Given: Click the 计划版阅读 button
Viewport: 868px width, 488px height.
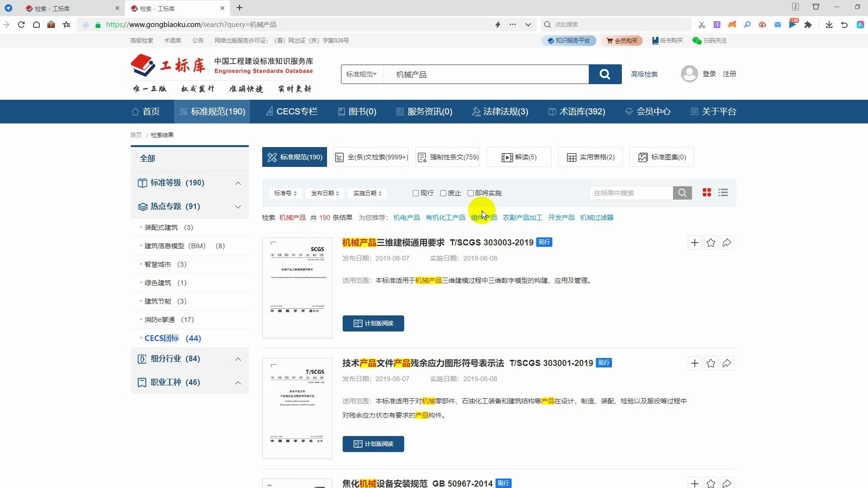Looking at the screenshot, I should (x=373, y=323).
